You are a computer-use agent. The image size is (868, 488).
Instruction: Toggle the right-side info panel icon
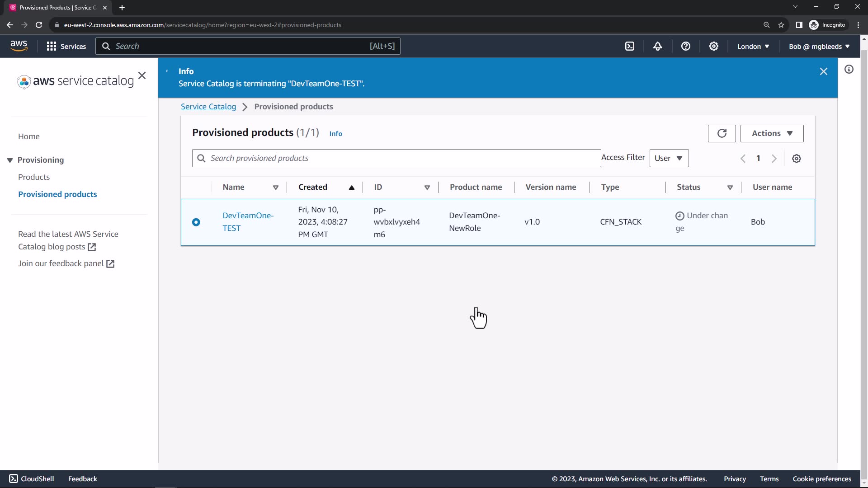(849, 69)
